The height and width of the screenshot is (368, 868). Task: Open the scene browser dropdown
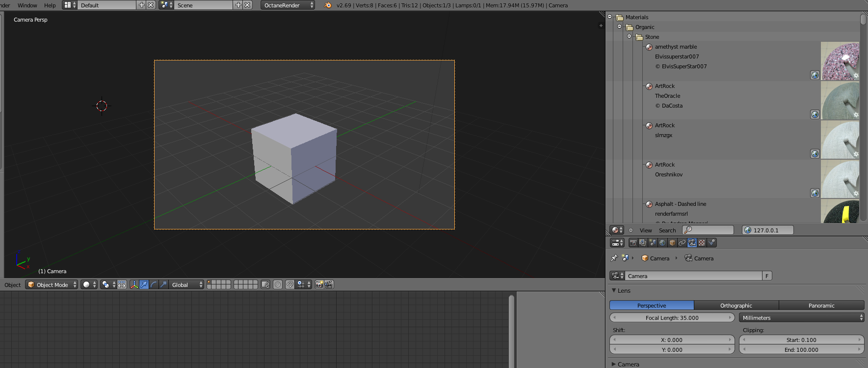coord(166,5)
